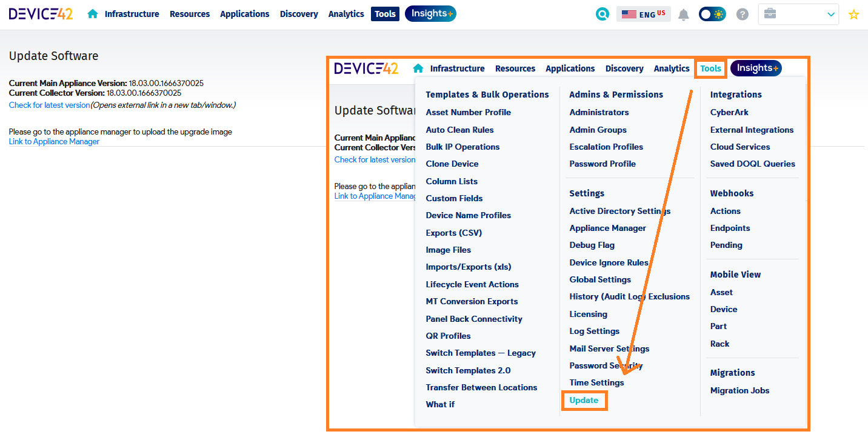Click the home icon in the main top bar
The width and height of the screenshot is (868, 440).
93,14
